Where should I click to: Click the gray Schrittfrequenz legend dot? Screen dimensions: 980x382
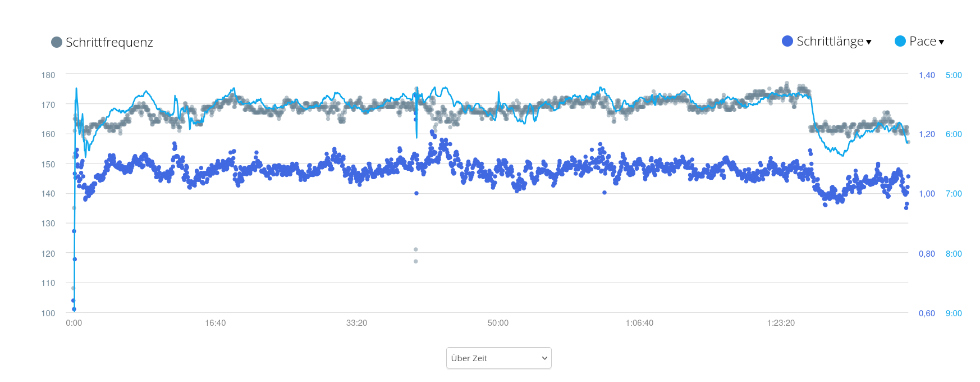[57, 42]
